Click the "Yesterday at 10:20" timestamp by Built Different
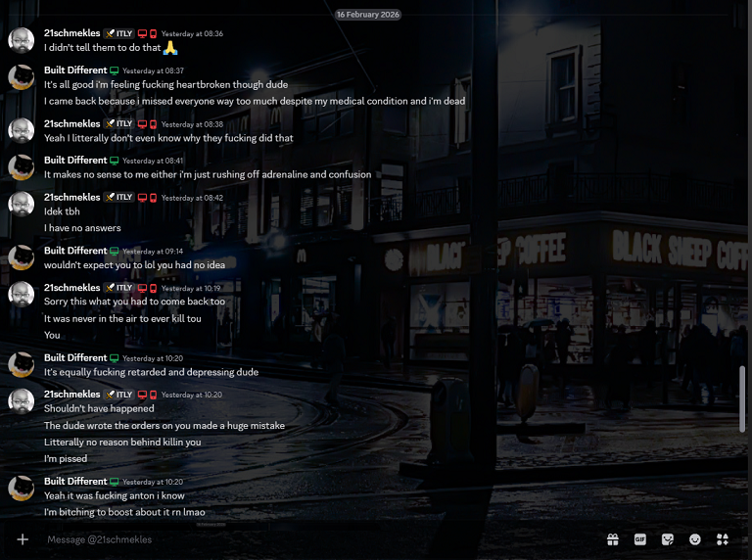752x560 pixels. [153, 358]
